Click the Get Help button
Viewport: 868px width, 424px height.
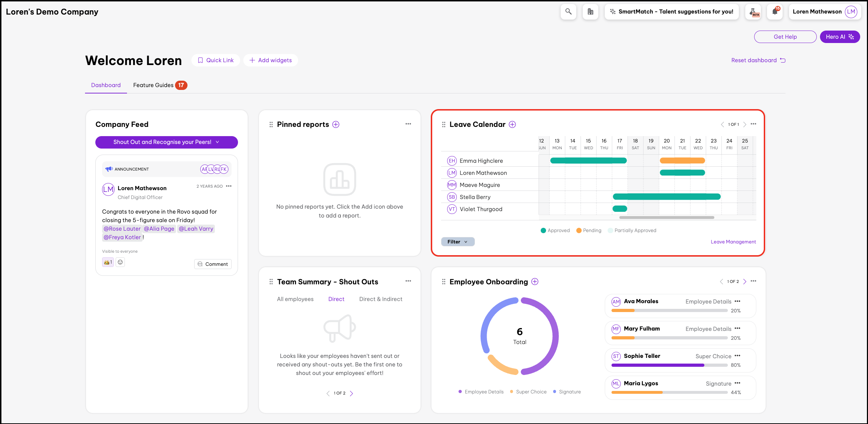tap(785, 37)
